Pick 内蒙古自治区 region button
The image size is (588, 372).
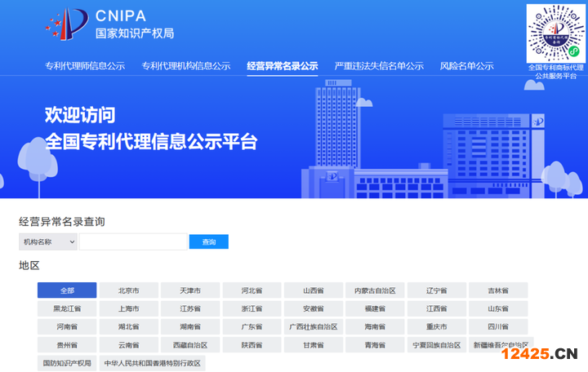click(375, 290)
